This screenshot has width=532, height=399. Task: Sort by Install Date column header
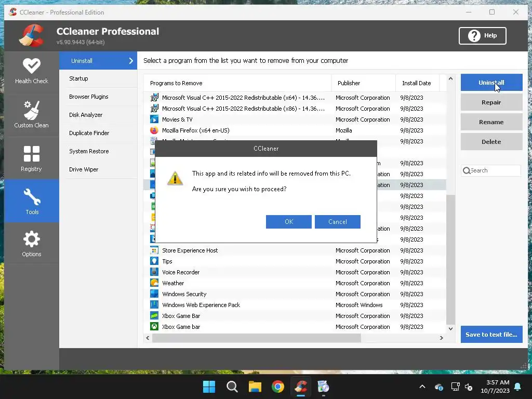417,83
